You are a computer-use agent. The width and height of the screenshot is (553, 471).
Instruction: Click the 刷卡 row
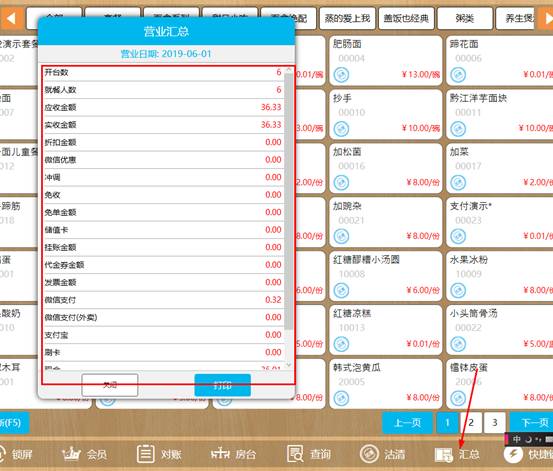[x=164, y=352]
